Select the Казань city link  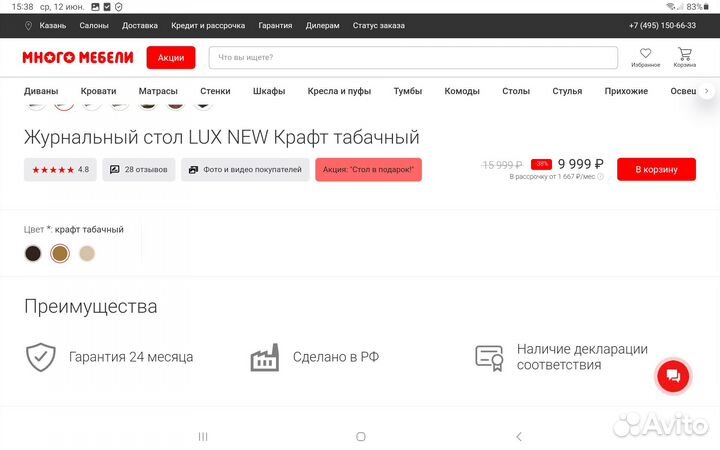click(x=52, y=26)
